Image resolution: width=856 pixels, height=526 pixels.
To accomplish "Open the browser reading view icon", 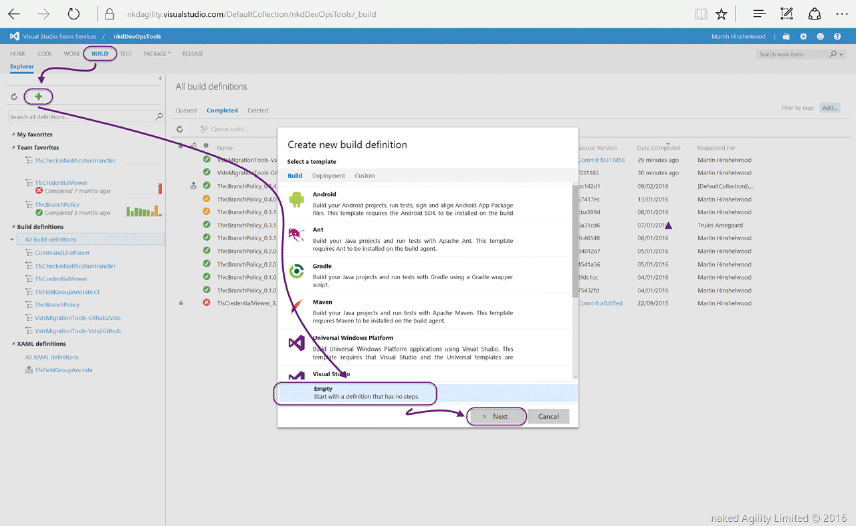I will click(701, 14).
